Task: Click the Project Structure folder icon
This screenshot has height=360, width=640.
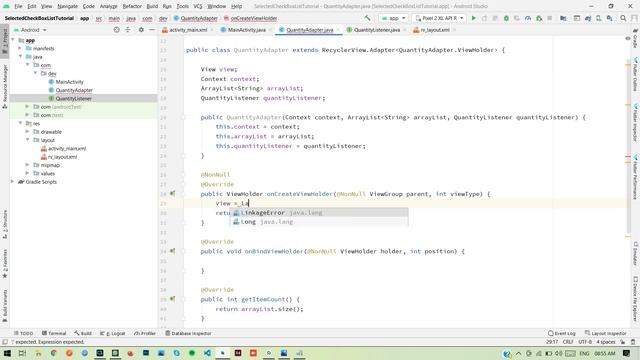Action: point(563,18)
